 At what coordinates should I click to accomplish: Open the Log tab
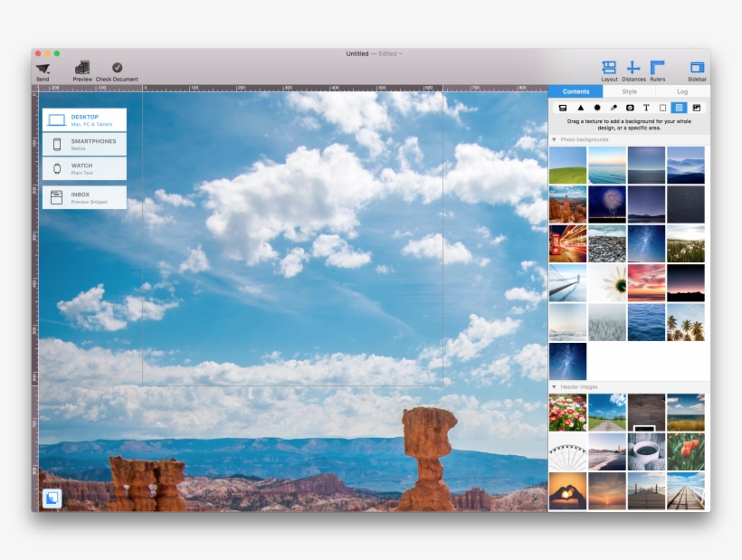683,91
